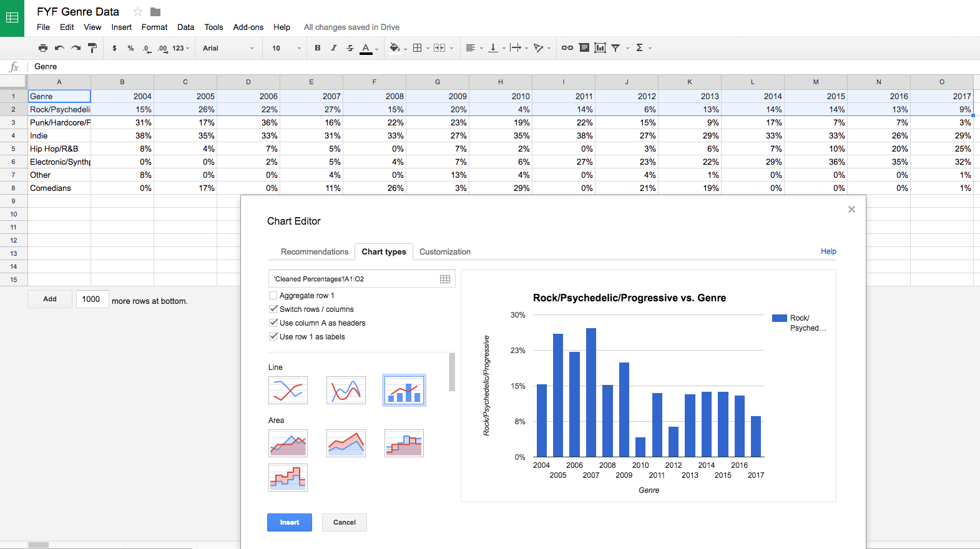This screenshot has height=549, width=980.
Task: Open more number formats dropdown
Action: click(181, 48)
